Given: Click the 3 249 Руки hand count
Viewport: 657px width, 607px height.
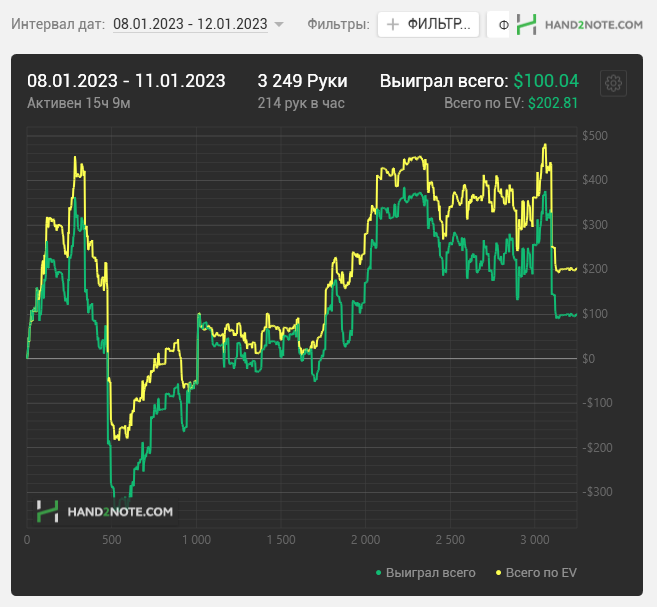Looking at the screenshot, I should (x=303, y=81).
